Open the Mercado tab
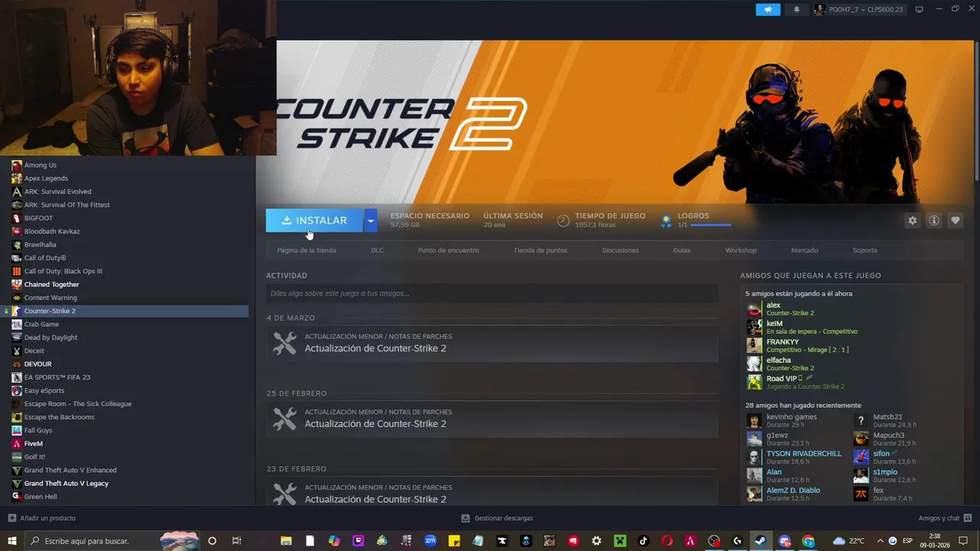 click(805, 250)
